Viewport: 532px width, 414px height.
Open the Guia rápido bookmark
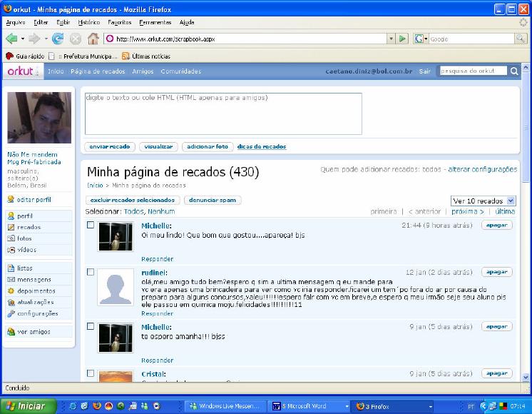(x=25, y=56)
